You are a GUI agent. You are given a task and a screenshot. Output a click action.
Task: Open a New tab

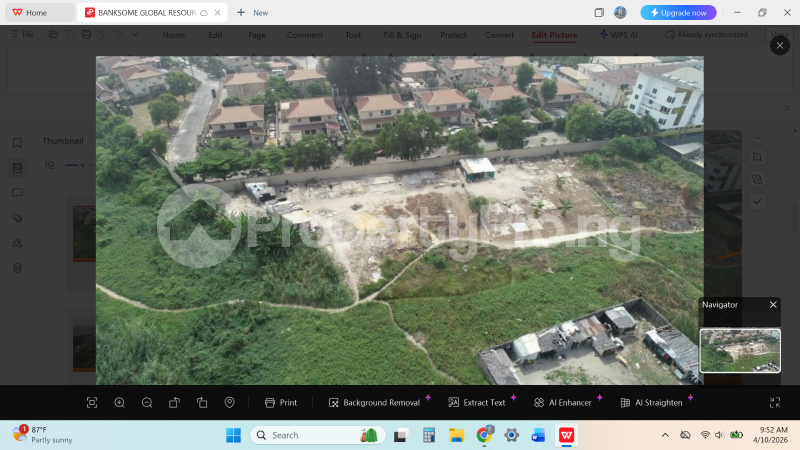pos(253,13)
